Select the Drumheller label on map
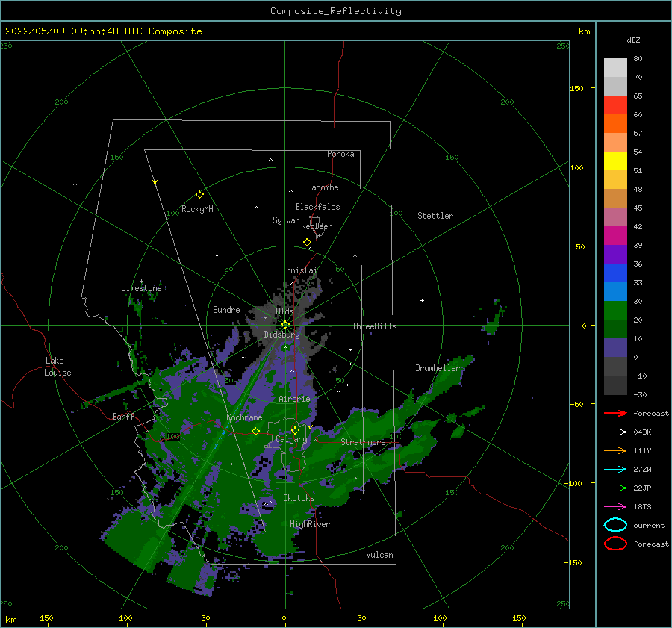The width and height of the screenshot is (672, 628). (438, 368)
